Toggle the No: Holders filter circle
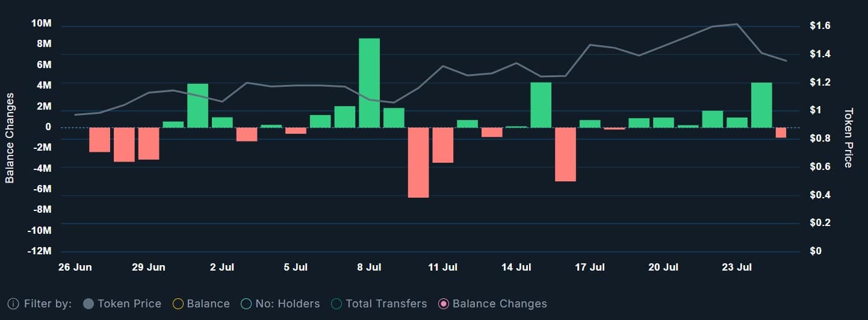Image resolution: width=868 pixels, height=320 pixels. tap(246, 304)
